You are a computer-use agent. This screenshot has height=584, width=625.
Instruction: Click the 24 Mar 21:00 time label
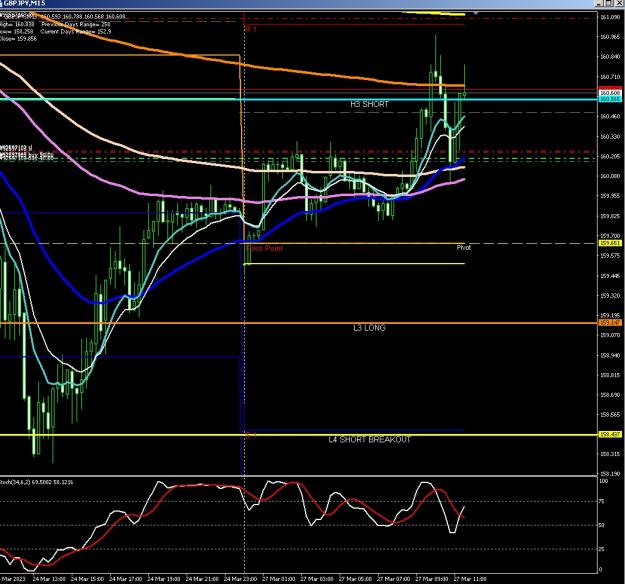coord(202,579)
